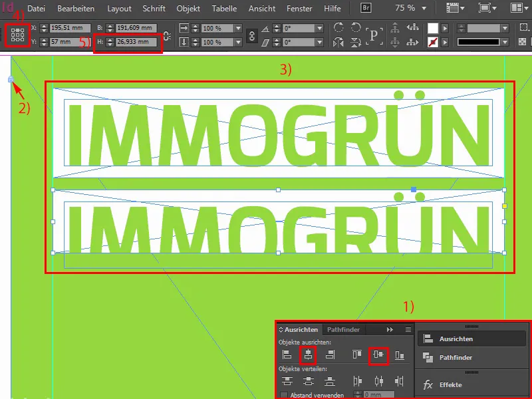Open the Hilfe menu
The height and width of the screenshot is (399, 532).
point(332,9)
